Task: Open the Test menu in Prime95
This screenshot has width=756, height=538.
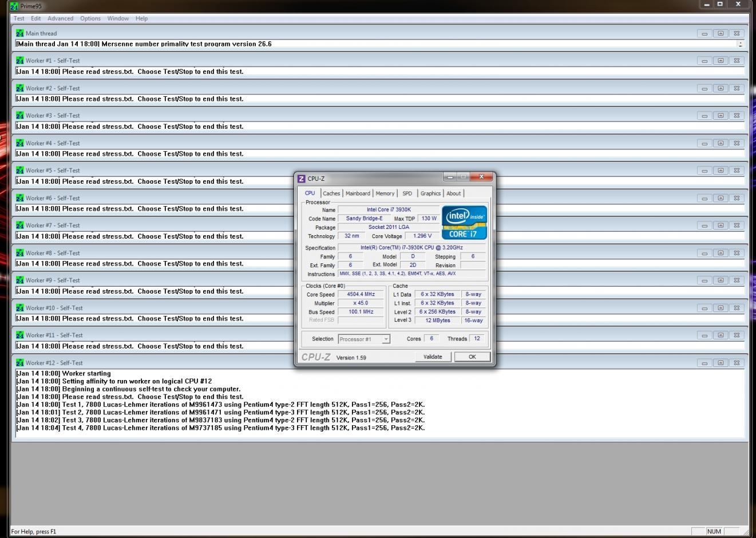Action: click(19, 18)
